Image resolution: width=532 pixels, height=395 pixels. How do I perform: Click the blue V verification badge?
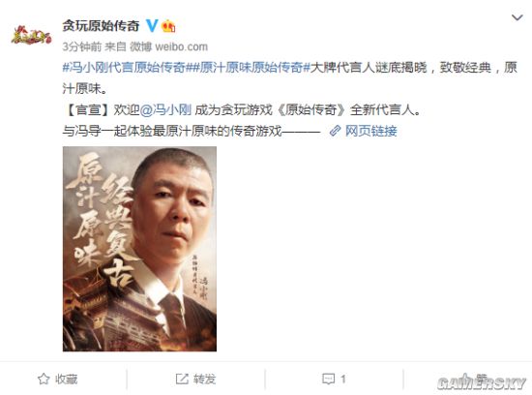click(x=152, y=26)
